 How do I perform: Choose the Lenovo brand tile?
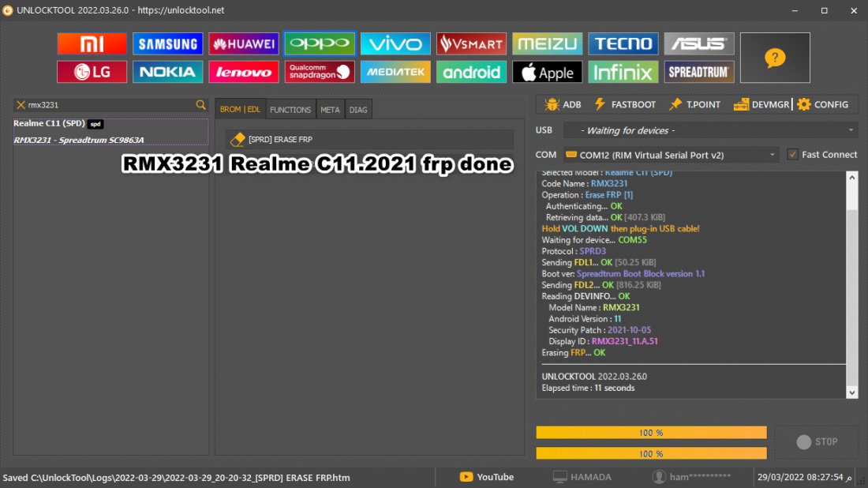pos(244,72)
